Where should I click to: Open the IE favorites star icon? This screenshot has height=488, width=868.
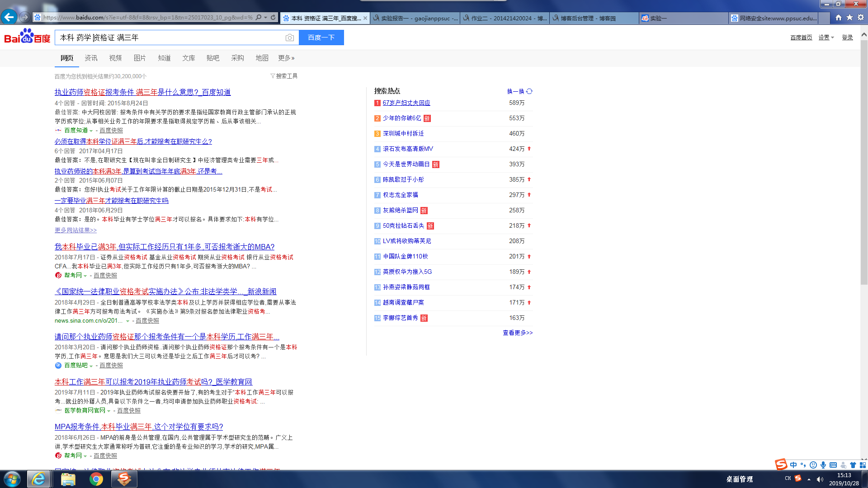[849, 18]
